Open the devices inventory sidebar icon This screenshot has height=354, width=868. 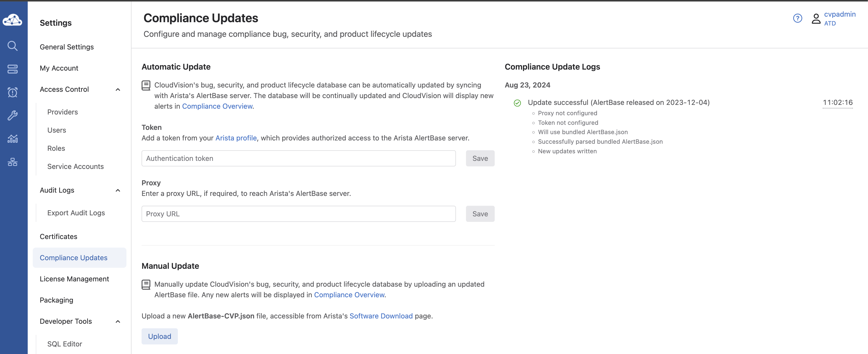coord(12,69)
